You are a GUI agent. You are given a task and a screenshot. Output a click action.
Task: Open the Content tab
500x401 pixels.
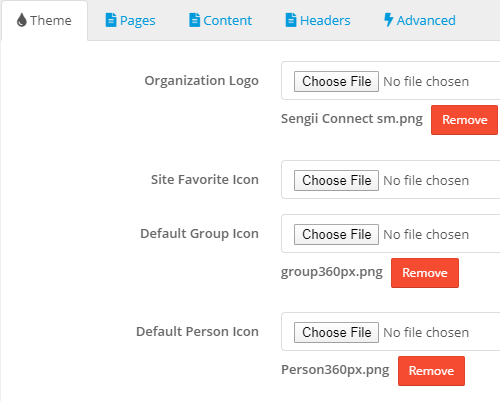(220, 20)
